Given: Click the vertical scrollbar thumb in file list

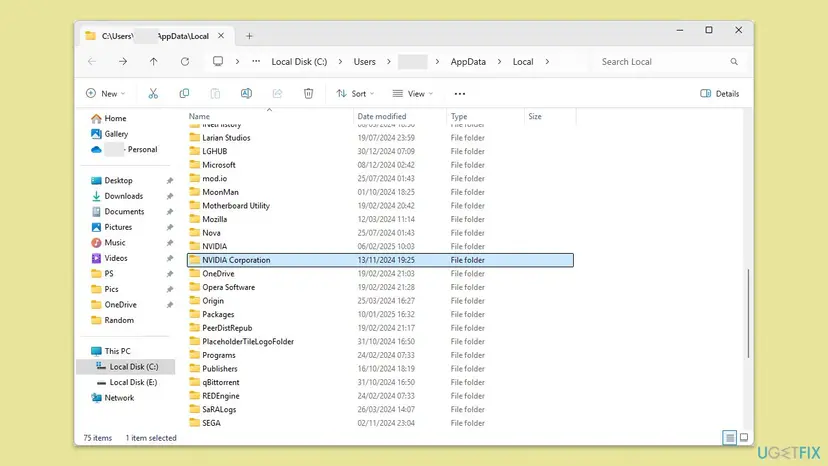Looking at the screenshot, I should [748, 314].
